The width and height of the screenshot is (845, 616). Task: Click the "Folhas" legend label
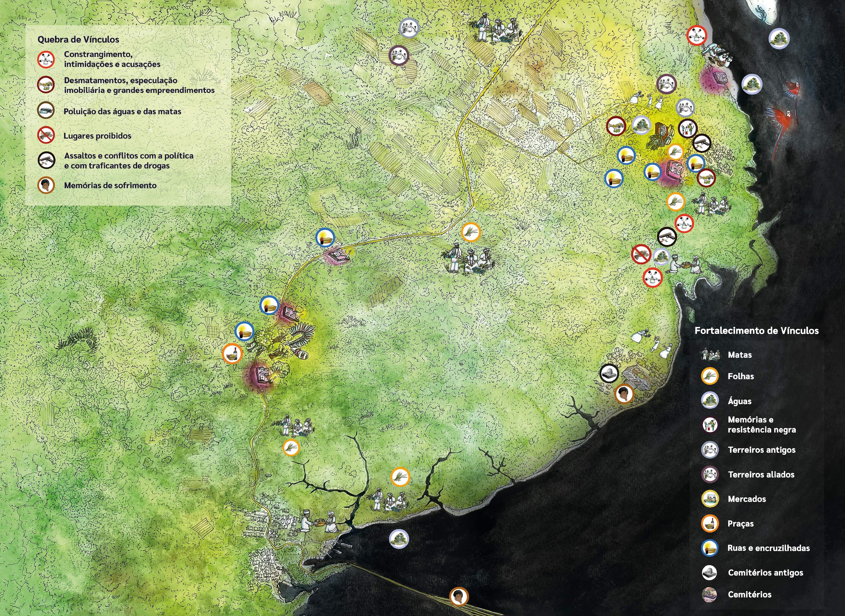[x=741, y=376]
